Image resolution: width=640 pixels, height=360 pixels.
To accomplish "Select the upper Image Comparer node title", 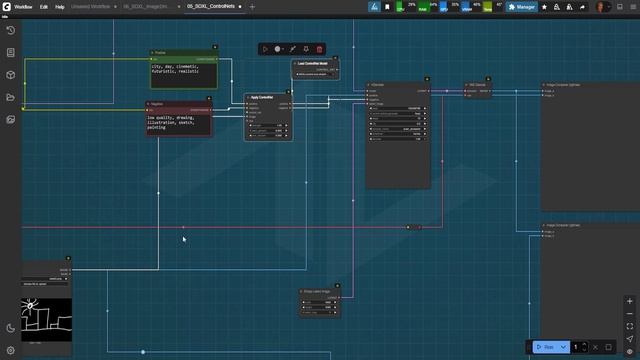I will click(x=563, y=85).
